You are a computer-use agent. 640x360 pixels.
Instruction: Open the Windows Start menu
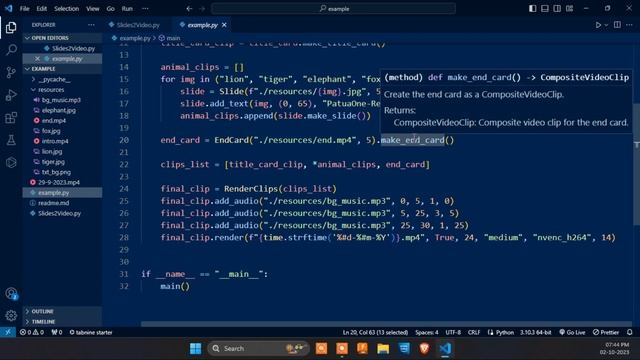pyautogui.click(x=196, y=349)
